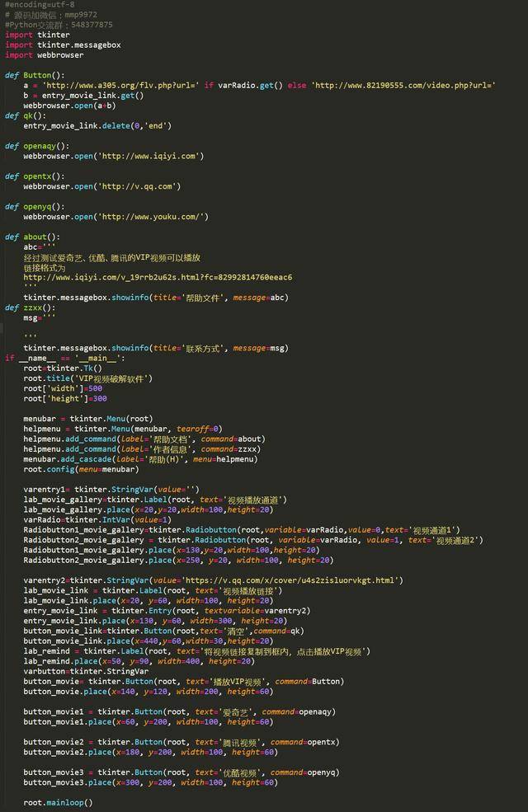
Task: Click the 'command=openaqy' button_movie1 line
Action: coord(179,712)
